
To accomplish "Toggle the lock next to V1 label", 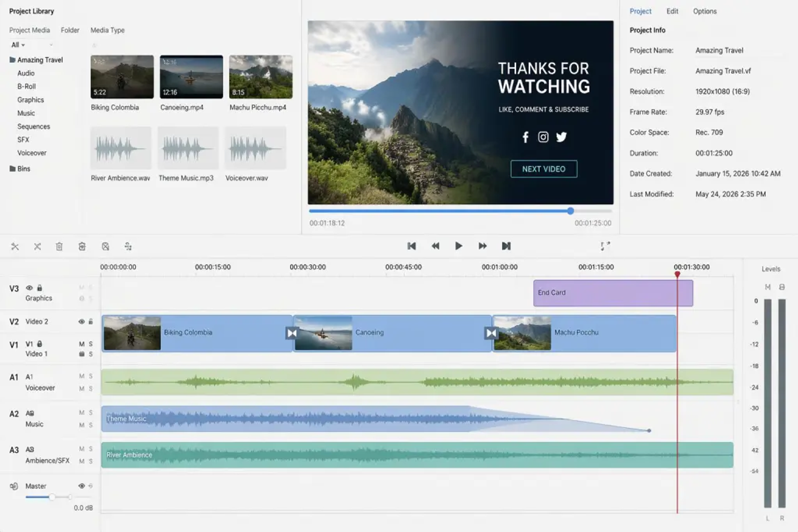I will 40,344.
